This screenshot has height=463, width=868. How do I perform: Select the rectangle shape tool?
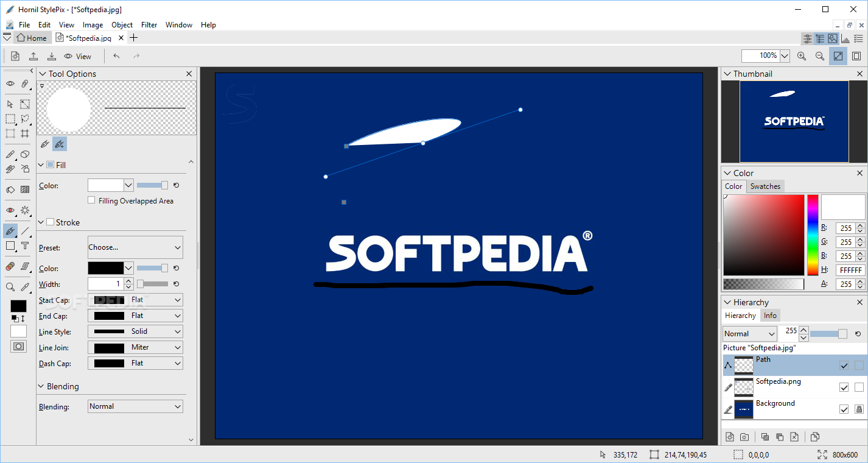pos(10,246)
